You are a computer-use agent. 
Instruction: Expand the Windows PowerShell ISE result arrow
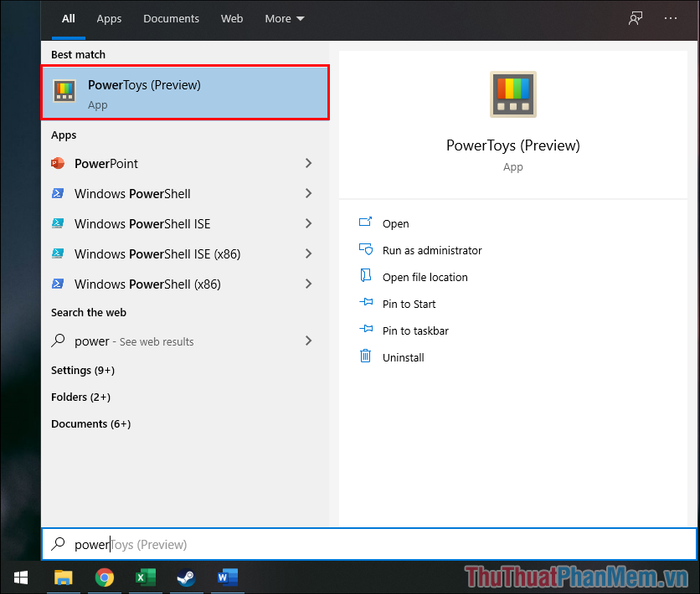308,223
